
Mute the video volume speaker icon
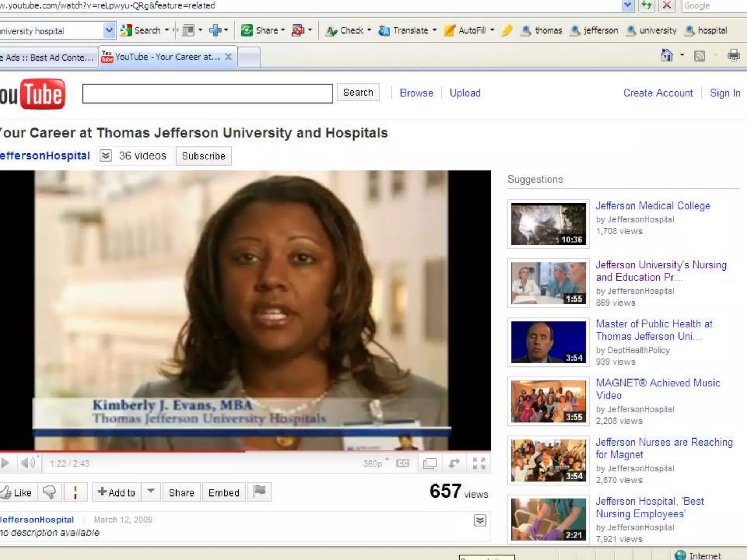click(x=28, y=463)
